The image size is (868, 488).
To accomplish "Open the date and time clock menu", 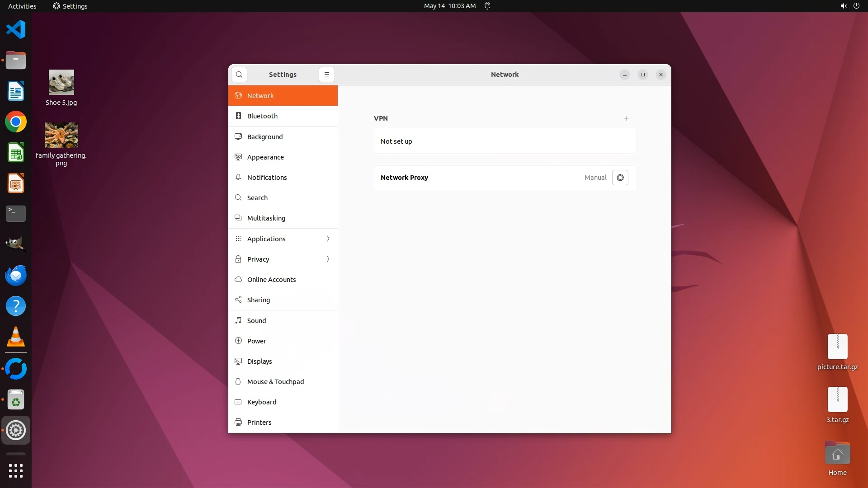I will tap(449, 6).
